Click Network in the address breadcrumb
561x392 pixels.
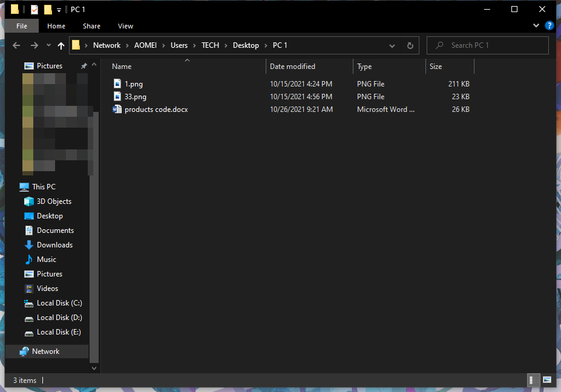(107, 45)
